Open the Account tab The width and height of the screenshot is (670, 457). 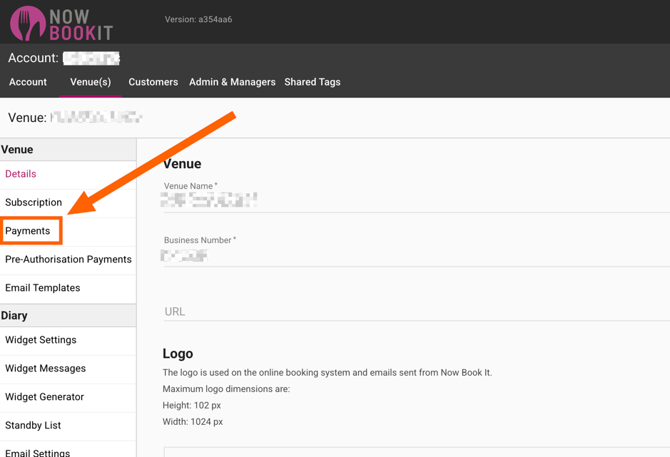coord(28,82)
